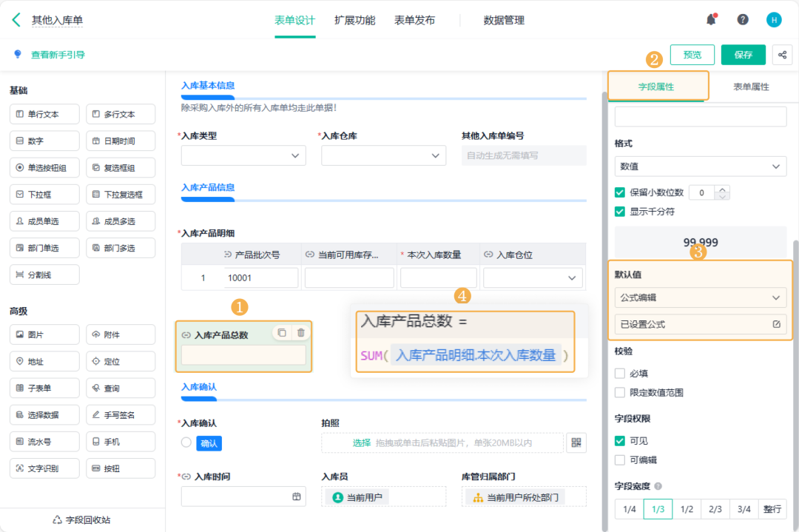Add 分割线 widget
This screenshot has width=799, height=532.
point(44,275)
